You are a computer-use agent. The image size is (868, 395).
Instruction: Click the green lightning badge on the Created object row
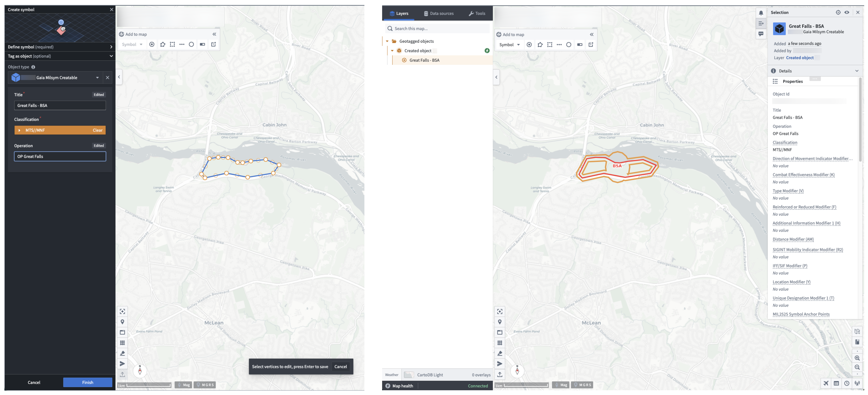pyautogui.click(x=487, y=50)
